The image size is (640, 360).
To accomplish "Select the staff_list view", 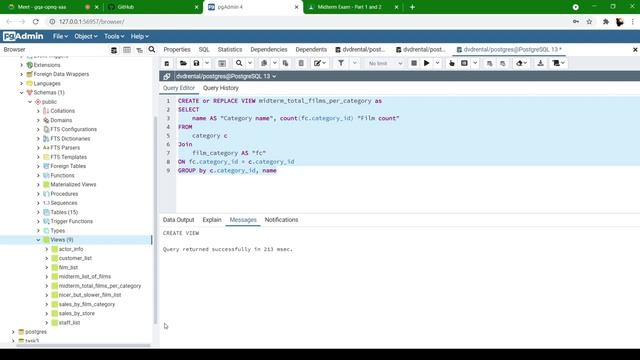I will click(x=69, y=322).
